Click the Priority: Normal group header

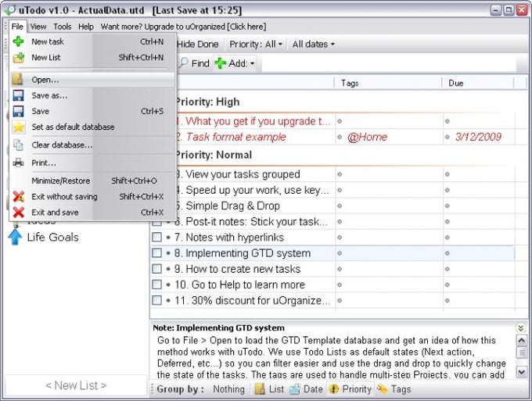pos(214,155)
